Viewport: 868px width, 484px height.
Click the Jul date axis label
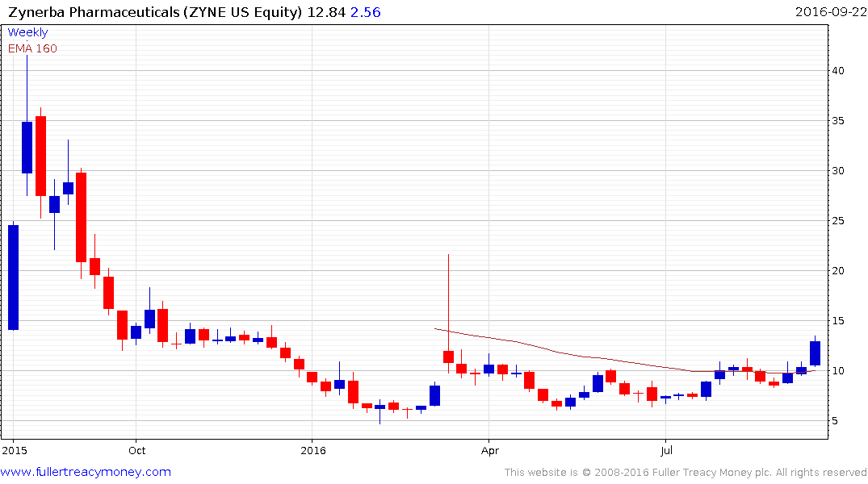point(666,450)
